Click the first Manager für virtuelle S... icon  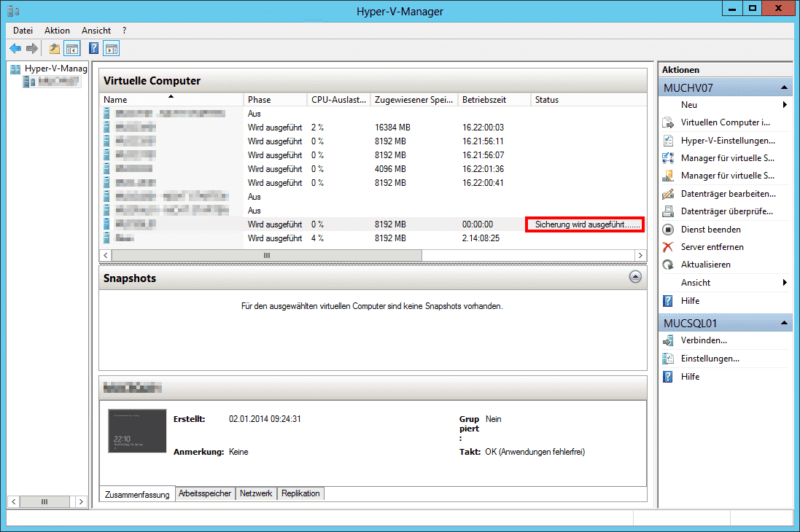pyautogui.click(x=668, y=158)
